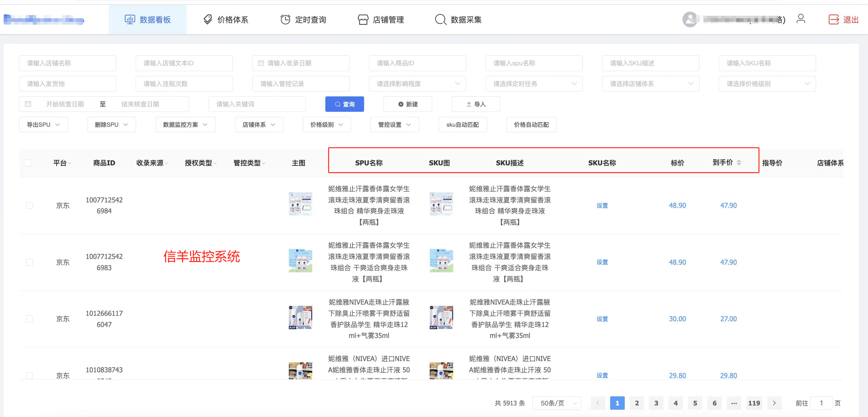Click the 导入 import button
Viewport: 868px width, 417px height.
pos(476,104)
